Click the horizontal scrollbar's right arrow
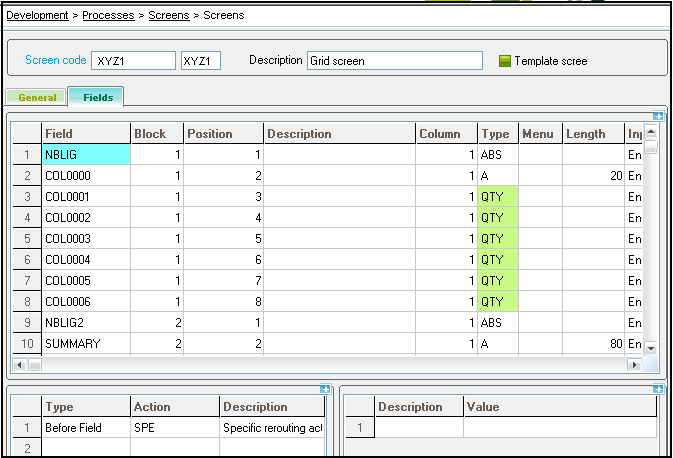This screenshot has width=673, height=458. [634, 365]
